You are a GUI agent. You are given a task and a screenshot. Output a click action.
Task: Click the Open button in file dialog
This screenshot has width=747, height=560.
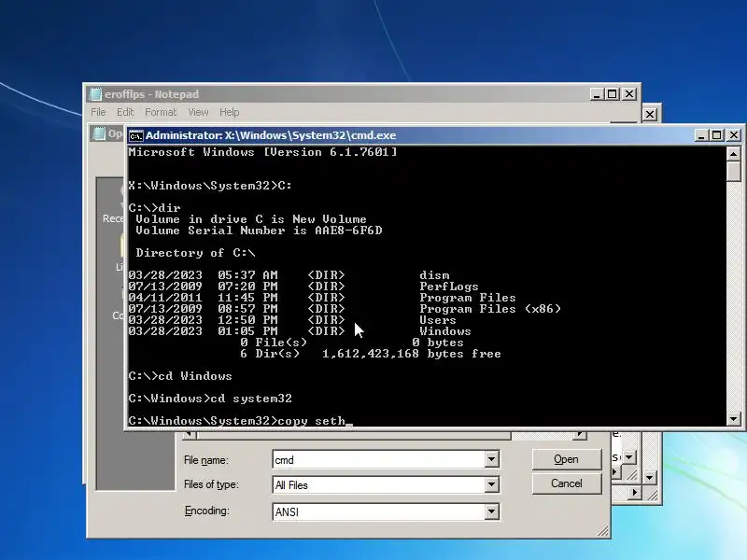pyautogui.click(x=567, y=459)
